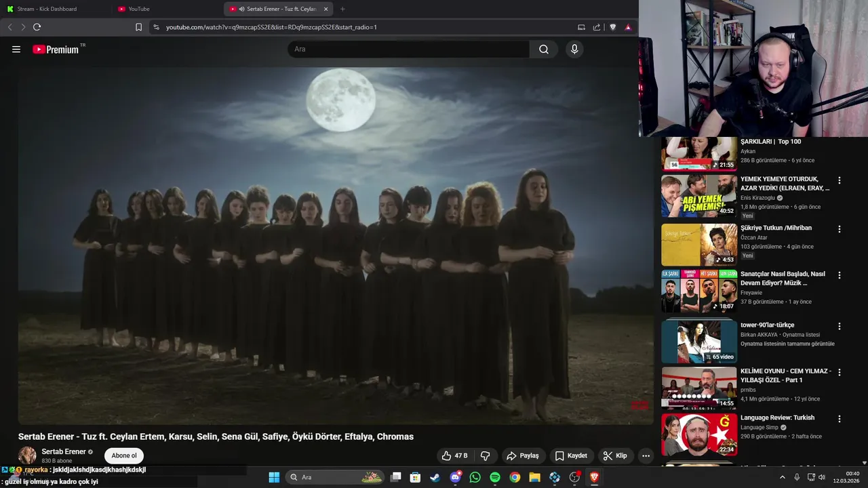Screen dimensions: 868x488
Task: Open a new browser tab
Action: (x=342, y=9)
